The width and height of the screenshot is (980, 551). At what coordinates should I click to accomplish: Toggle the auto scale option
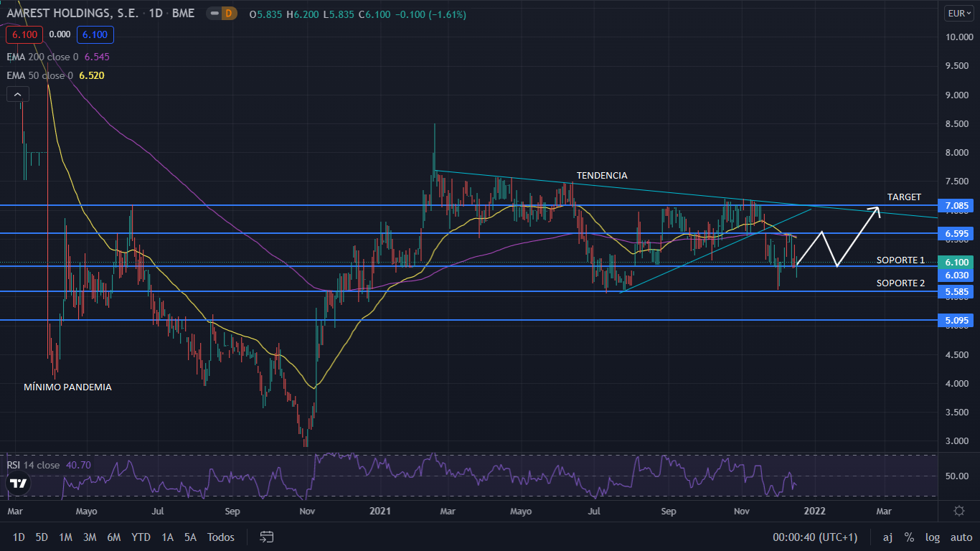click(961, 537)
